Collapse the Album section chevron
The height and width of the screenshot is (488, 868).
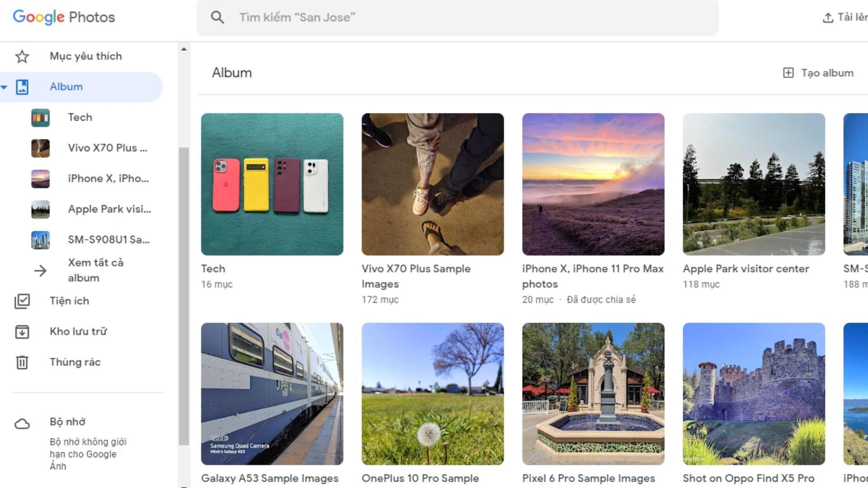(5, 87)
